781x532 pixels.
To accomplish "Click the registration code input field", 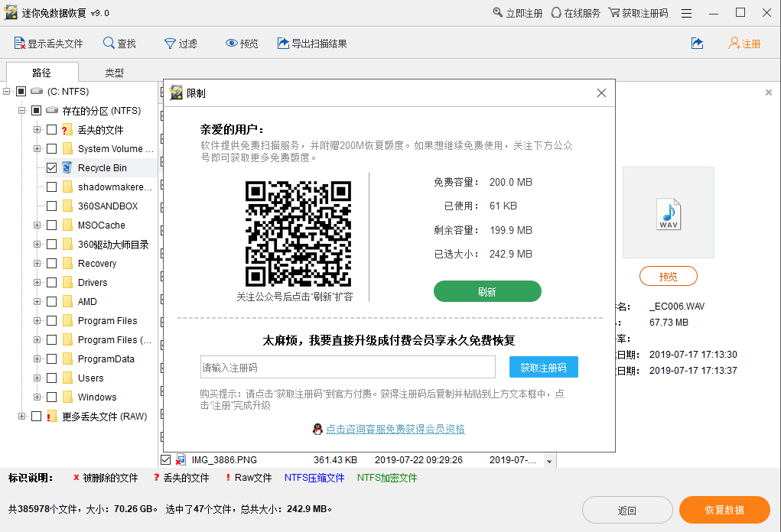I will pos(348,367).
